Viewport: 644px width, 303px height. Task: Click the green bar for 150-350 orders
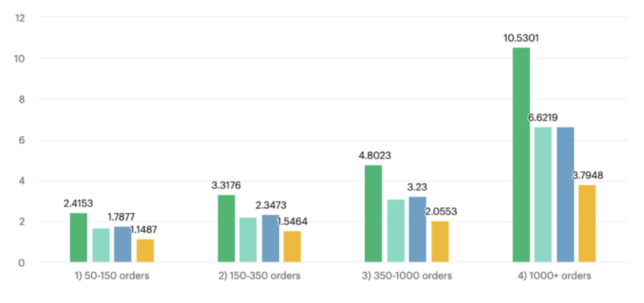[226, 229]
